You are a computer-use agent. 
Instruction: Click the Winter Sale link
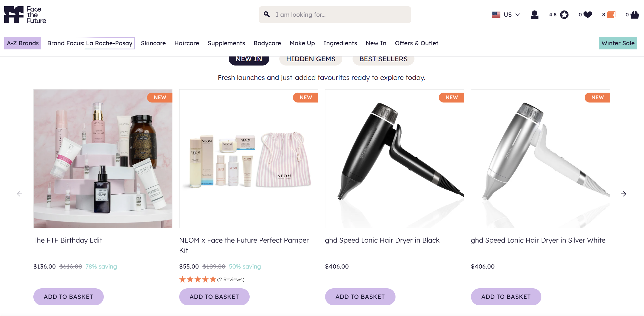click(618, 43)
